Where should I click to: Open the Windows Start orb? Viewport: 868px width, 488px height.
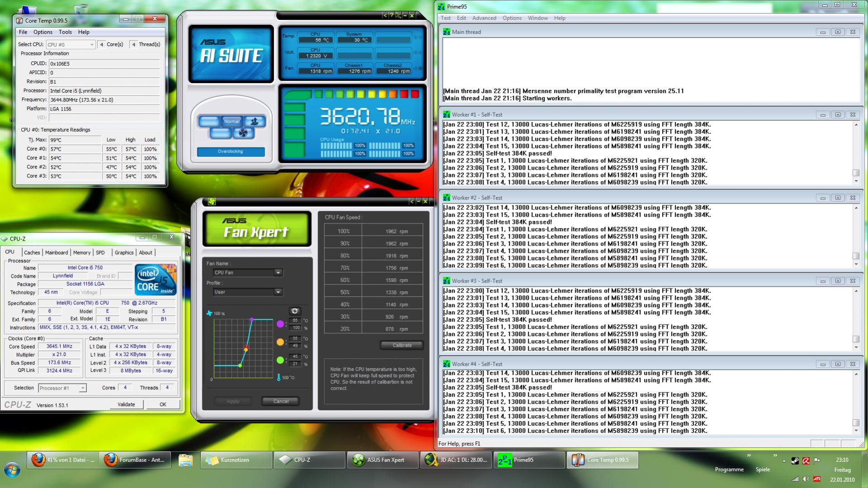pos(12,469)
